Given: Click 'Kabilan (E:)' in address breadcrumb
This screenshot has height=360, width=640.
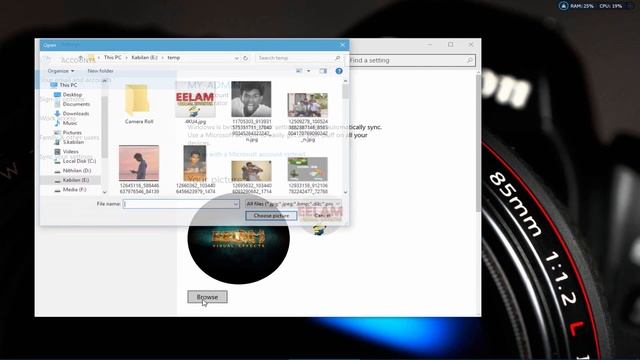Looking at the screenshot, I should coord(144,58).
